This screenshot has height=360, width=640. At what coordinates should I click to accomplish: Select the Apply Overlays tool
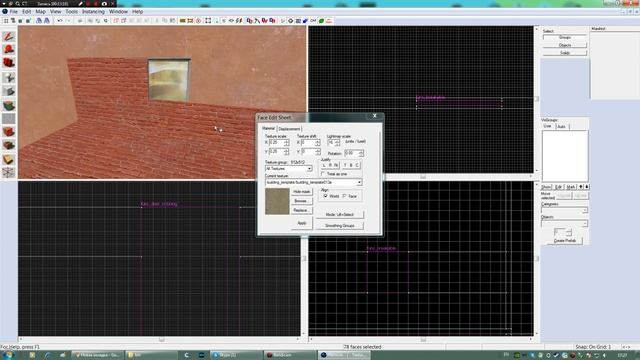click(x=9, y=145)
